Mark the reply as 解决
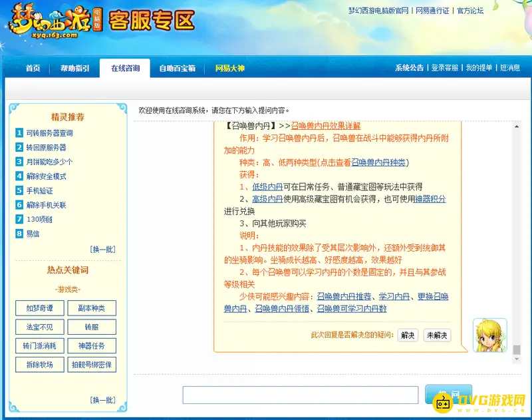The height and width of the screenshot is (420, 532). click(408, 335)
